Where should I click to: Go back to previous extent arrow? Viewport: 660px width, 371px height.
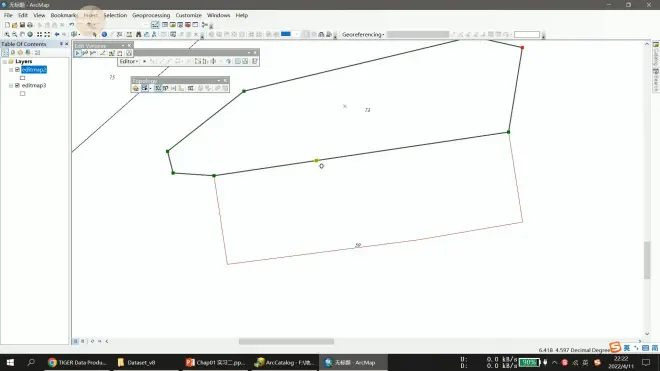[x=57, y=35]
